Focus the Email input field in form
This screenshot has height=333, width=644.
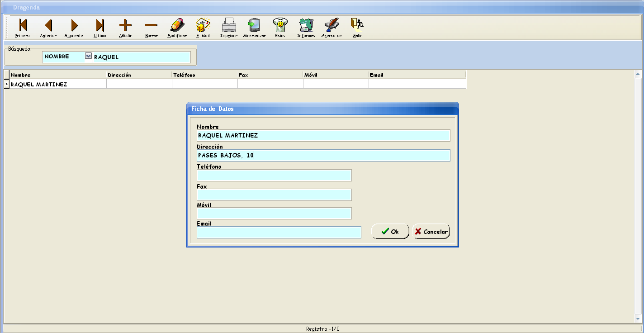tap(279, 232)
